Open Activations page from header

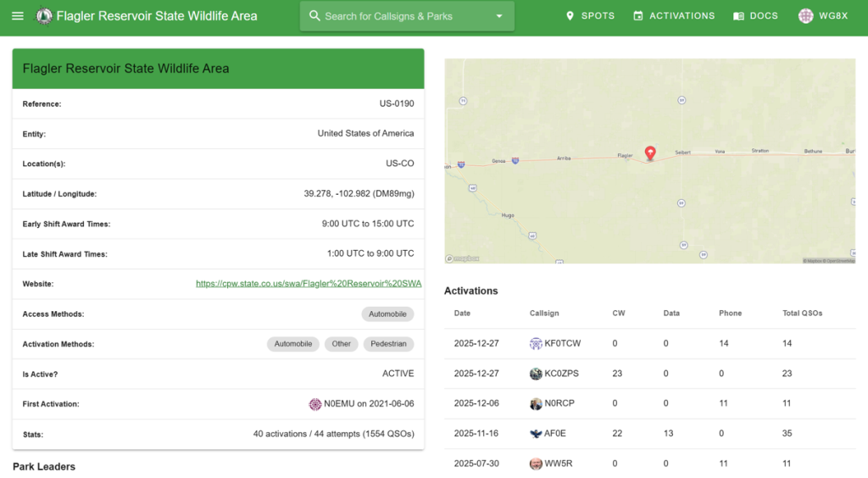tap(674, 16)
